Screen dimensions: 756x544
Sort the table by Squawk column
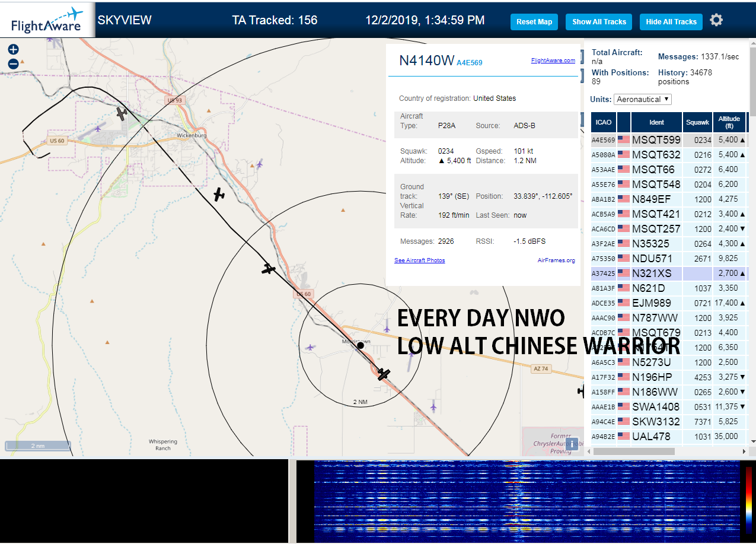click(x=697, y=122)
